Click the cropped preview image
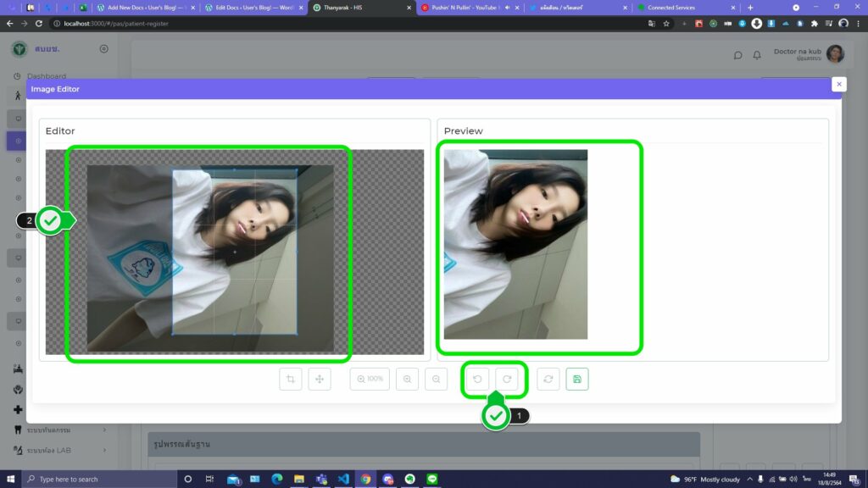The width and height of the screenshot is (868, 488). point(515,244)
